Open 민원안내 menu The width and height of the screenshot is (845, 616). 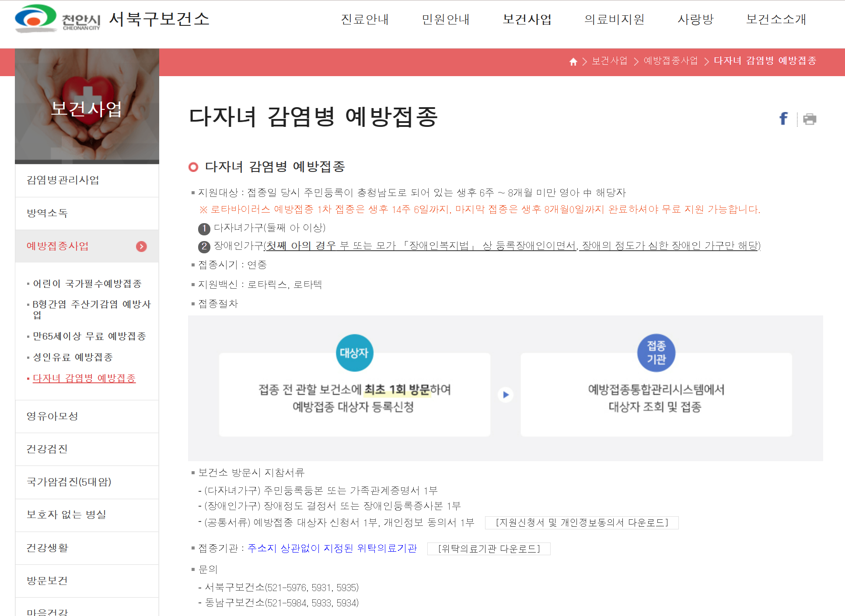(x=446, y=19)
